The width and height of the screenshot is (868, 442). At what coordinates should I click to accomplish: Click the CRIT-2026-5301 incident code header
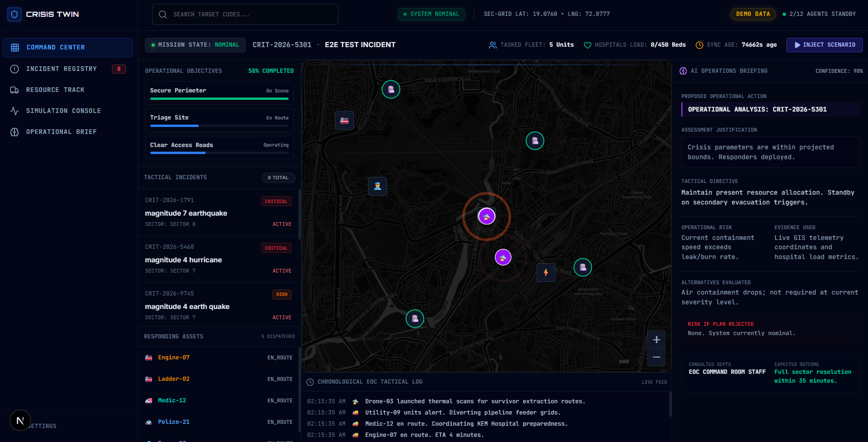click(282, 45)
